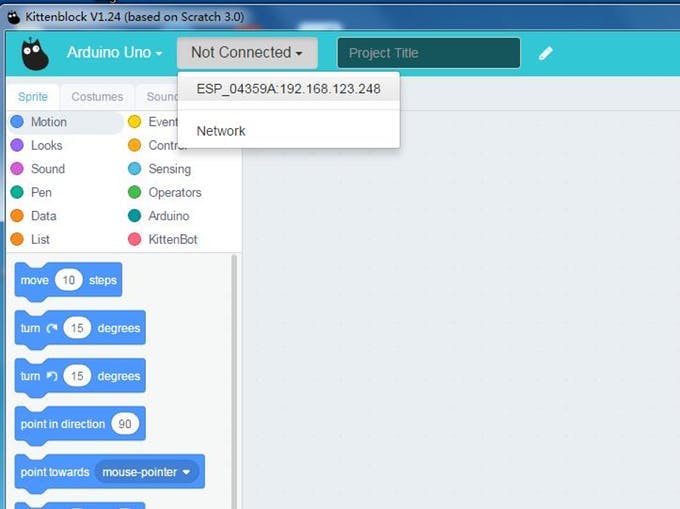Viewport: 680px width, 509px height.
Task: Click the move 10 steps block
Action: tap(68, 281)
